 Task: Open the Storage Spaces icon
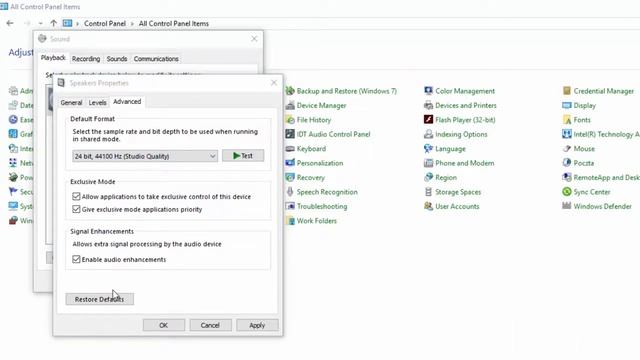click(x=428, y=192)
